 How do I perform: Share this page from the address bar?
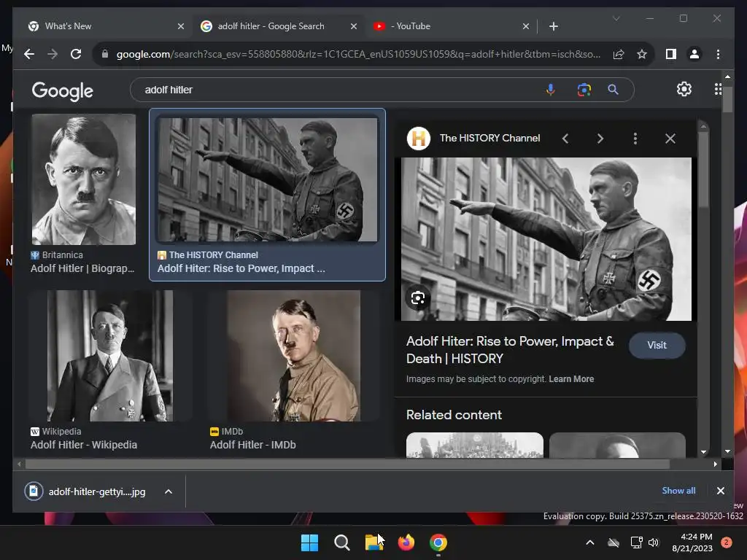619,54
